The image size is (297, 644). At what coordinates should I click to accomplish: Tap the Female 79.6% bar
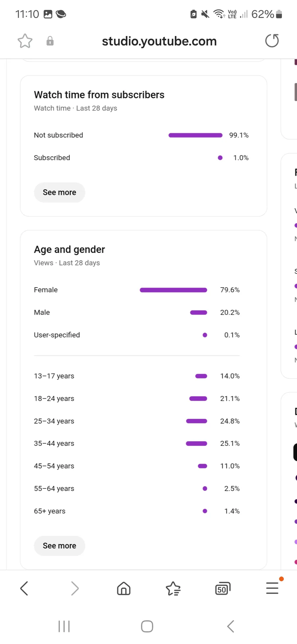click(x=173, y=290)
